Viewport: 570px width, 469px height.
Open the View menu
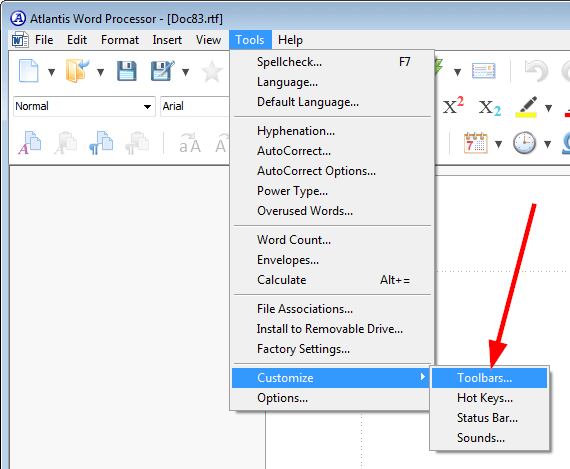coord(208,40)
